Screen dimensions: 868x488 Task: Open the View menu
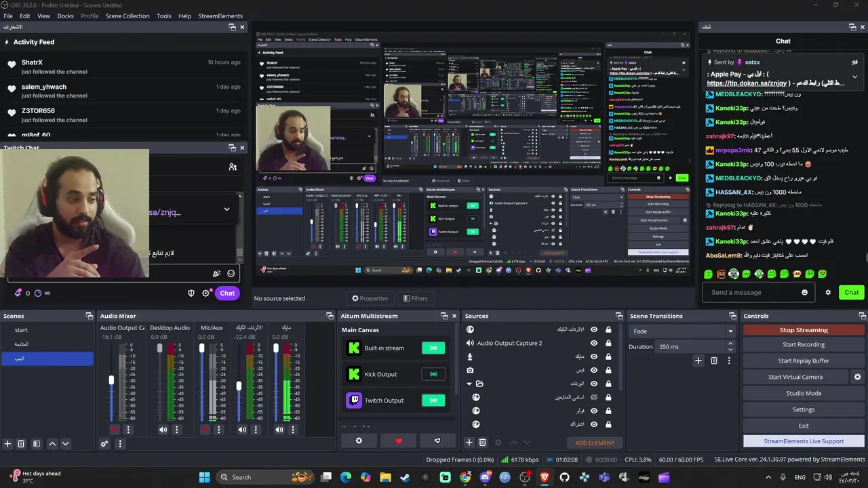coord(43,16)
